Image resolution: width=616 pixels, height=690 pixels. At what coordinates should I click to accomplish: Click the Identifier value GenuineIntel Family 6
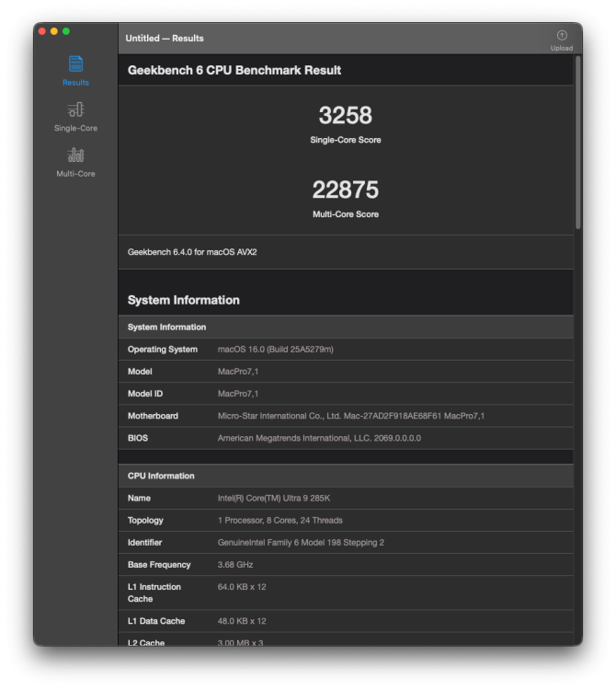[x=301, y=543]
